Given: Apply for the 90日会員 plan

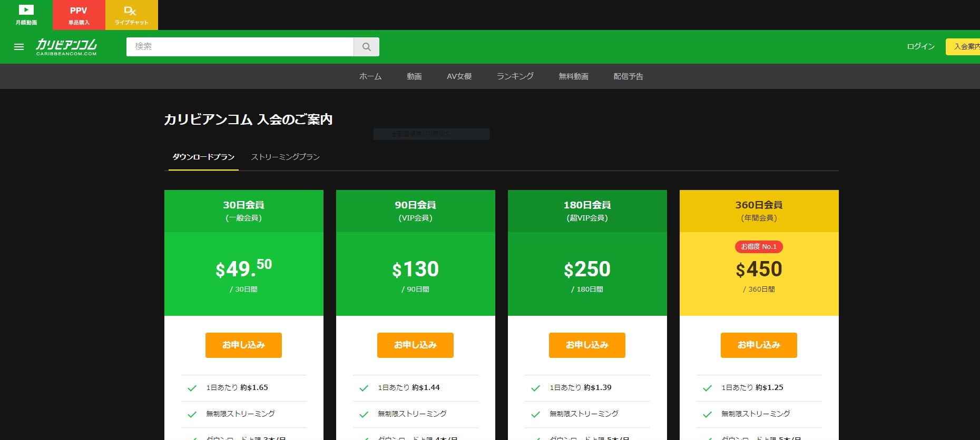Looking at the screenshot, I should point(415,345).
